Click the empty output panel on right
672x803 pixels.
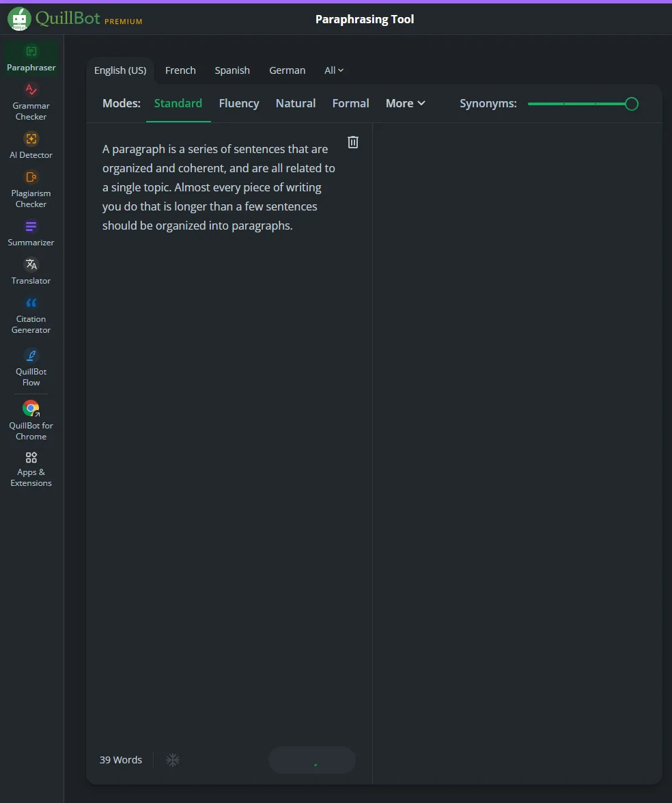pos(517,452)
